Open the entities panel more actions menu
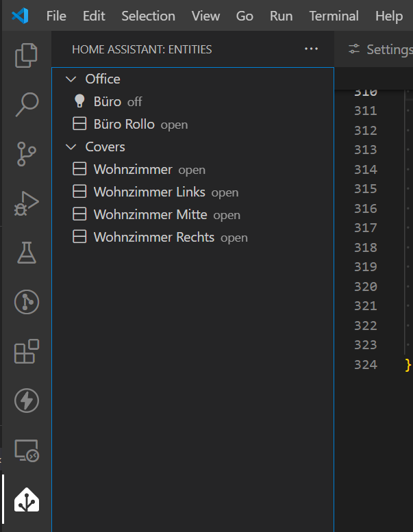 tap(311, 49)
